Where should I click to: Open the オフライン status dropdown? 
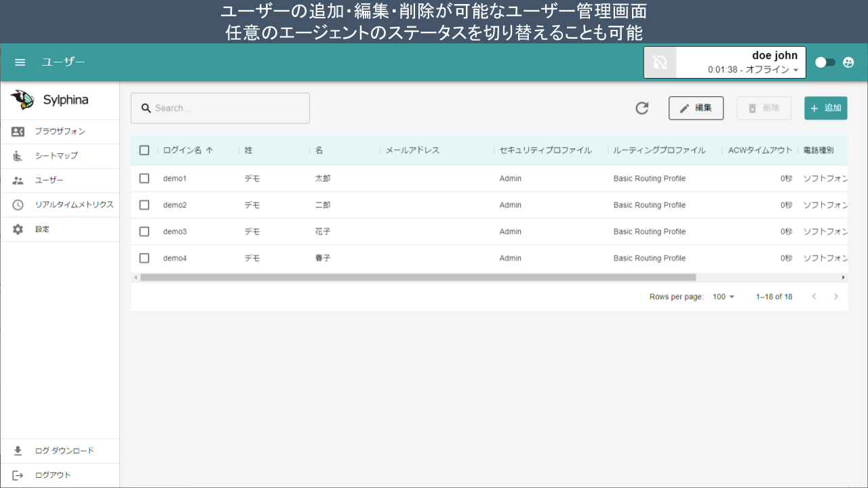[x=795, y=70]
